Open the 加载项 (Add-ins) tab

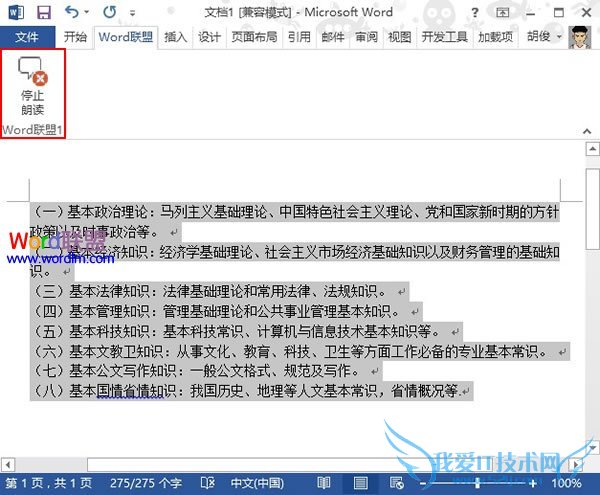[x=495, y=37]
